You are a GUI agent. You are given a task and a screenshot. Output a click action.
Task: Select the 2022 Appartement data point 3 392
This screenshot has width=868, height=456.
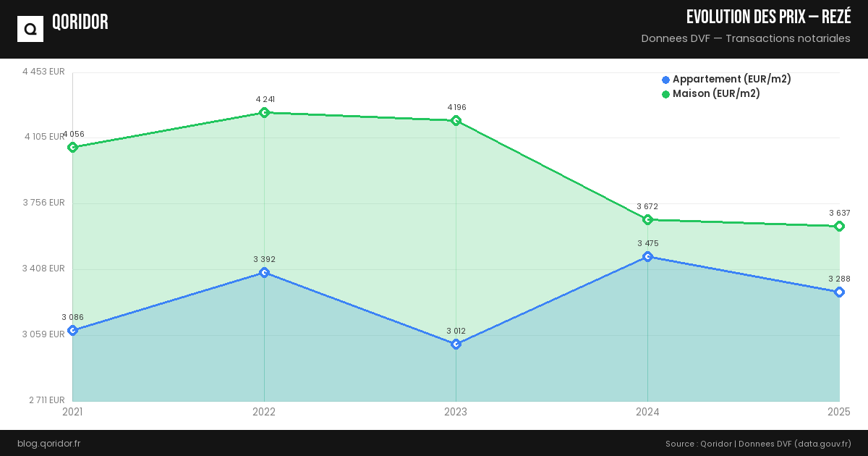click(264, 273)
